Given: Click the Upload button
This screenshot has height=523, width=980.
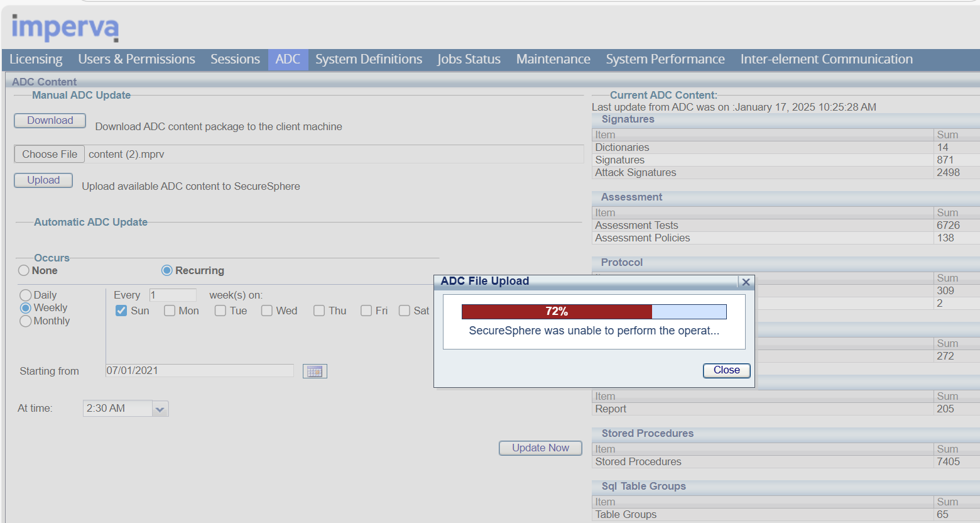Looking at the screenshot, I should 43,180.
